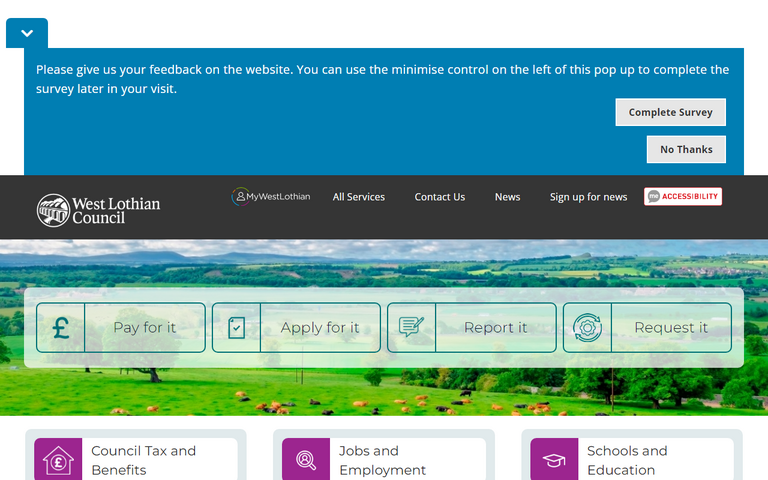The image size is (768, 480).
Task: Open the Request it option
Action: click(x=671, y=328)
